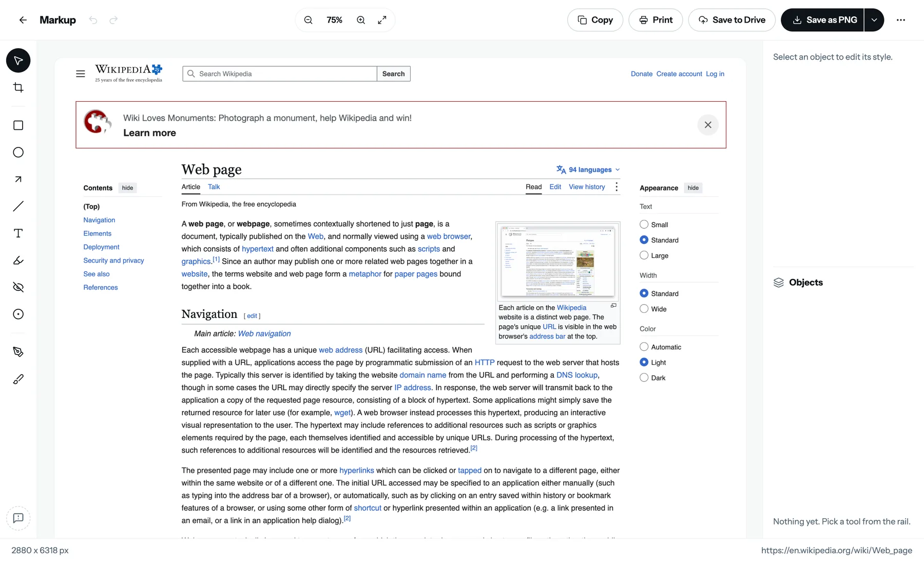924x562 pixels.
Task: Select Wide width option
Action: (x=644, y=309)
